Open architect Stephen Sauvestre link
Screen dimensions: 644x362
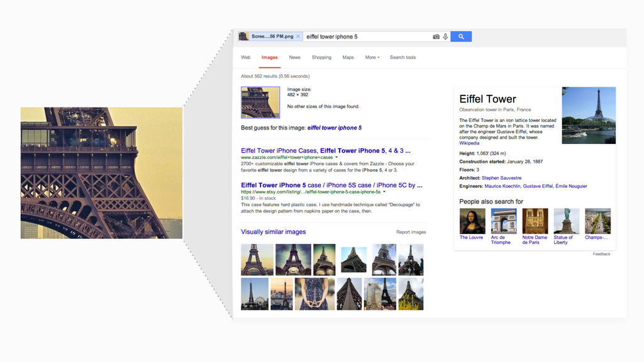[x=501, y=178]
